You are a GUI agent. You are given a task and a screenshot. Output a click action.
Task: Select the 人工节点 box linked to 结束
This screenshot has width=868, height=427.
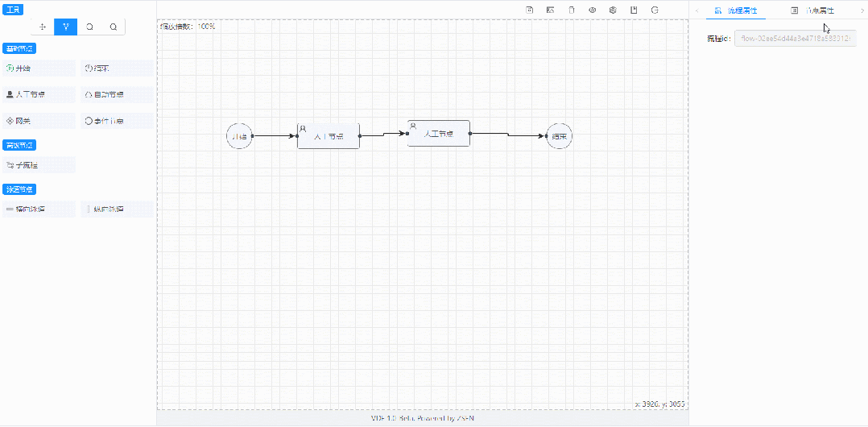pos(438,134)
